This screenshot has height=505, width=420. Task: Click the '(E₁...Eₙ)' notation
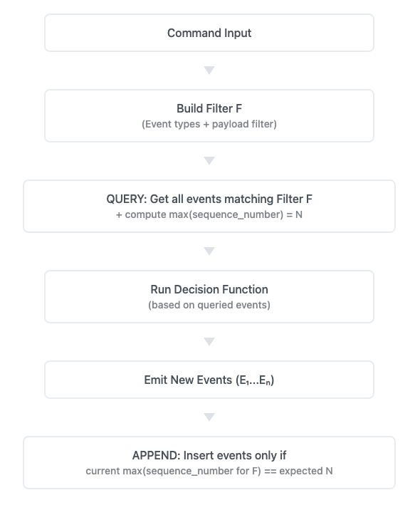tap(255, 380)
